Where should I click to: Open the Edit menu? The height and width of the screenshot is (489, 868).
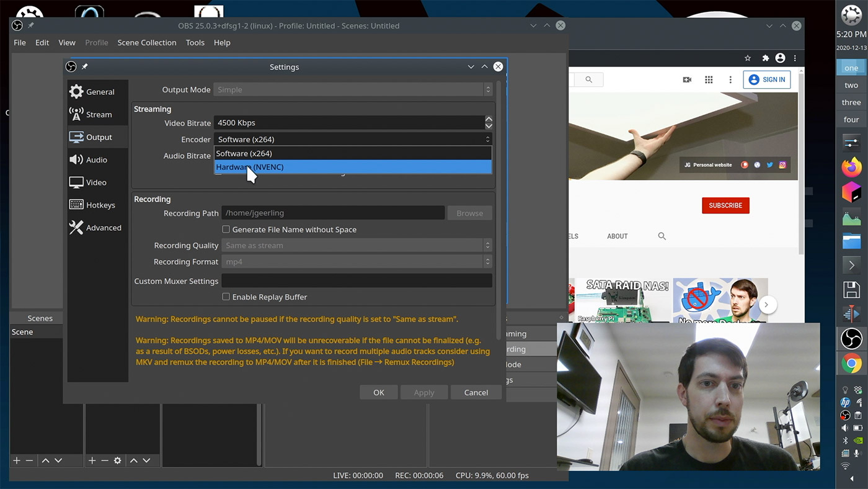tap(42, 42)
